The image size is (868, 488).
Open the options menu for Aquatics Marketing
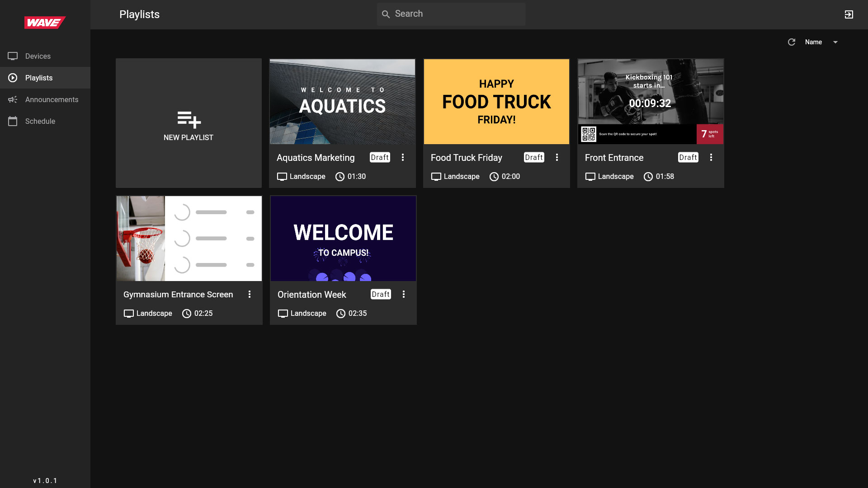click(x=403, y=157)
